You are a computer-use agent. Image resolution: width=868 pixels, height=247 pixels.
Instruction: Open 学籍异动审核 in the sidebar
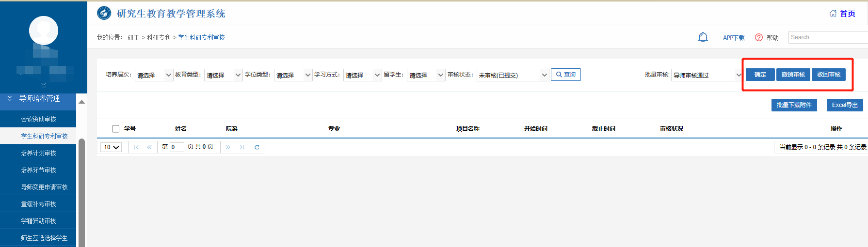pyautogui.click(x=38, y=221)
